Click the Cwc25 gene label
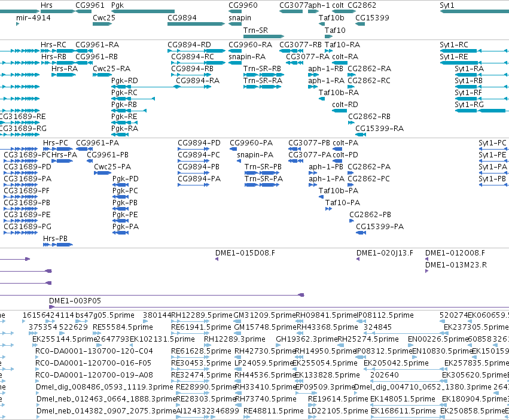509x420 pixels. tap(104, 18)
